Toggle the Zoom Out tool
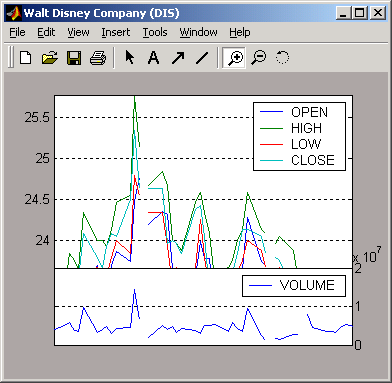The image size is (392, 383). pyautogui.click(x=259, y=58)
